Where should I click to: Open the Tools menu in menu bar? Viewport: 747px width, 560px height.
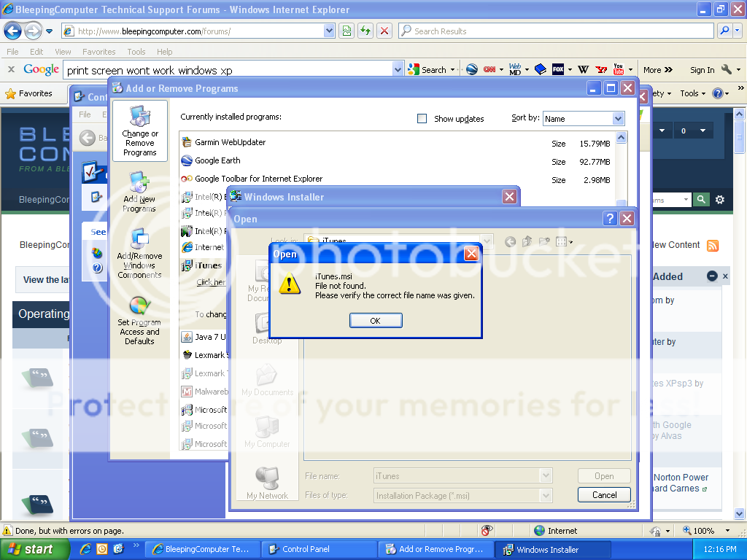(136, 52)
